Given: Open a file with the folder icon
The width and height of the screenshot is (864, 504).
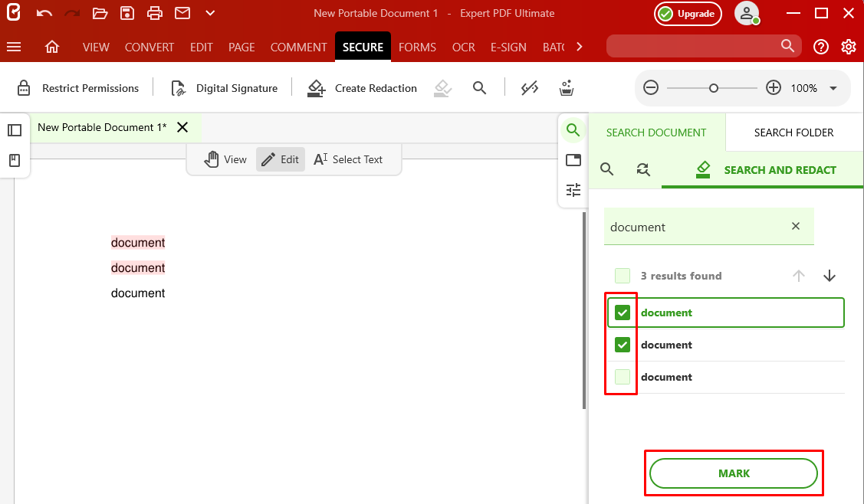Looking at the screenshot, I should (100, 13).
